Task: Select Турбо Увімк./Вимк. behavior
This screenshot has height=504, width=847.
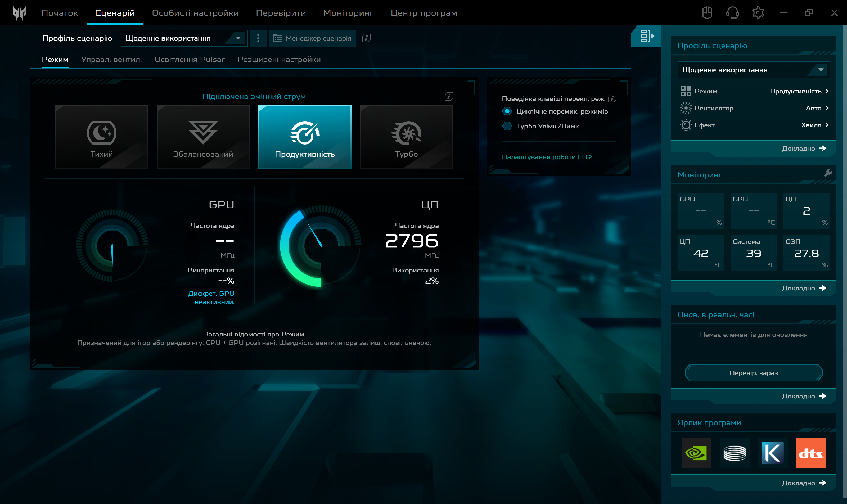Action: 507,126
